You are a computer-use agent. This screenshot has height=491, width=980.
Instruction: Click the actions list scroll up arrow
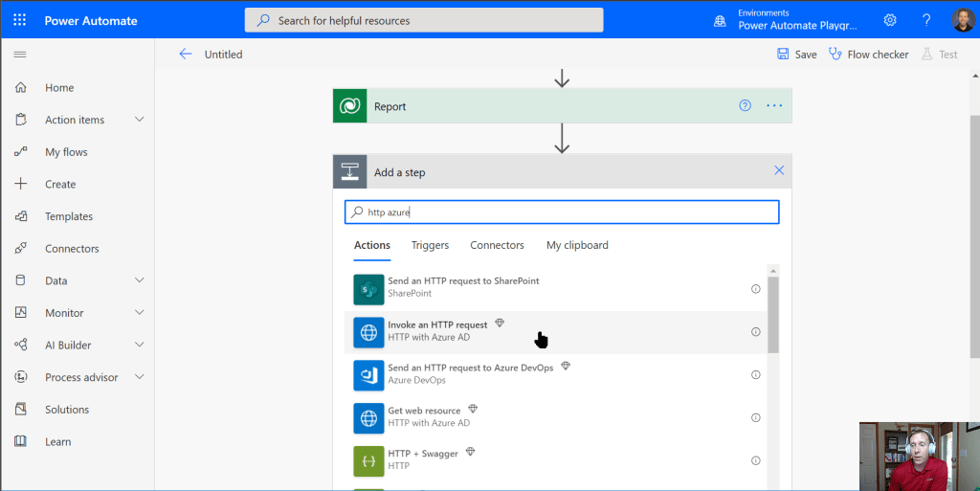pyautogui.click(x=773, y=271)
